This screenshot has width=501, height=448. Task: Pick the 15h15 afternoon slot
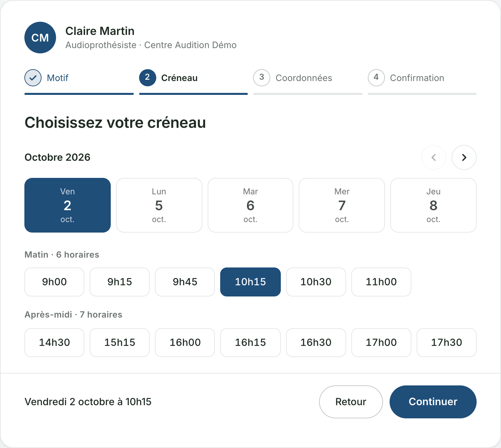120,343
